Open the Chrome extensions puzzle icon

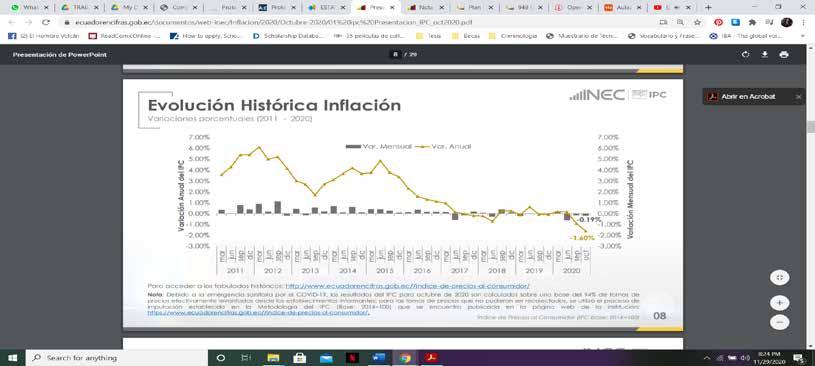[x=752, y=22]
